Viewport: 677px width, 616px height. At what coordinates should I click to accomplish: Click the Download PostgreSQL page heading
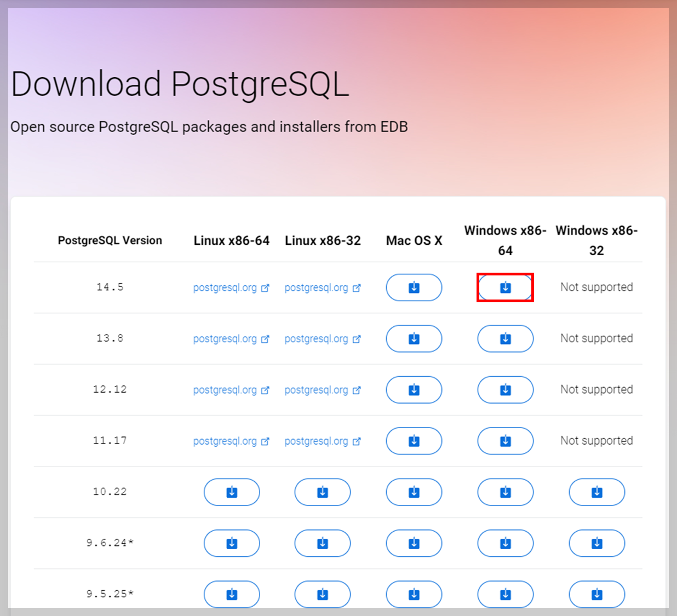tap(180, 84)
